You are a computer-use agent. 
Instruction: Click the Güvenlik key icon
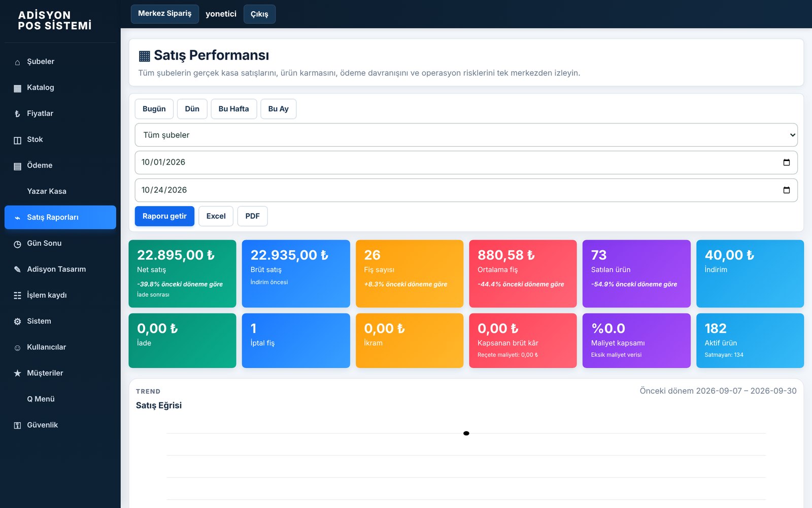pyautogui.click(x=17, y=425)
